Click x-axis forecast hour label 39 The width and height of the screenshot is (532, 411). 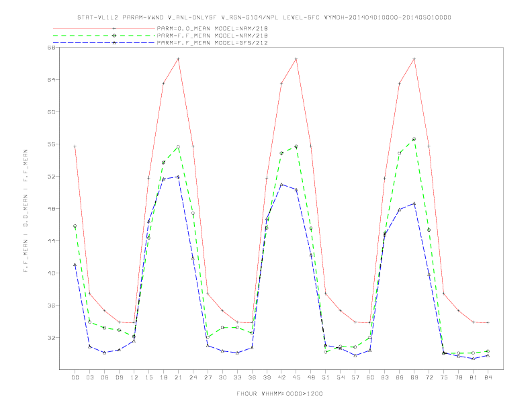267,377
